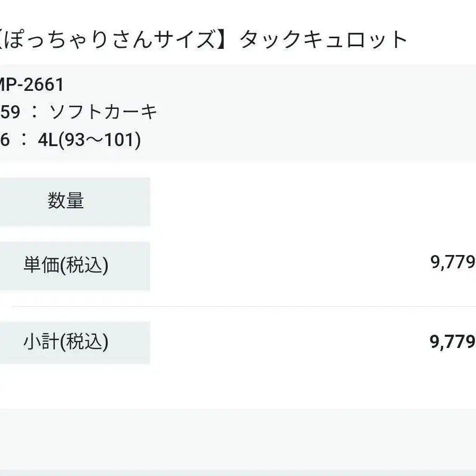Click the 税込 text in 小計 label

click(84, 342)
